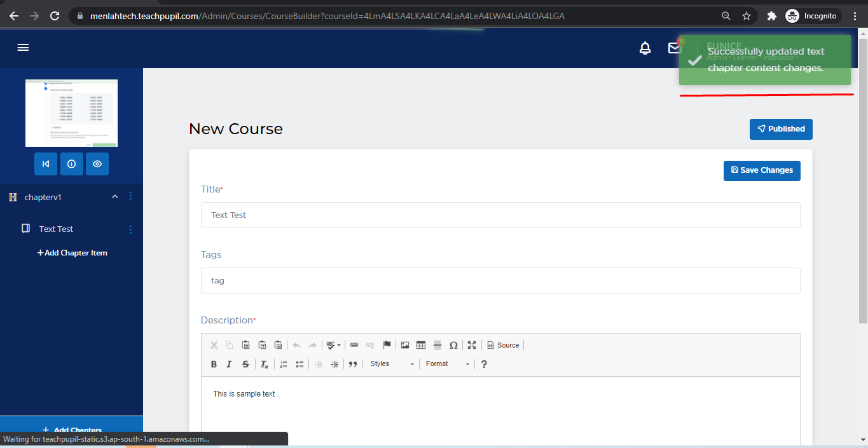Open options menu for Text Test item
Image resolution: width=868 pixels, height=448 pixels.
pos(131,229)
